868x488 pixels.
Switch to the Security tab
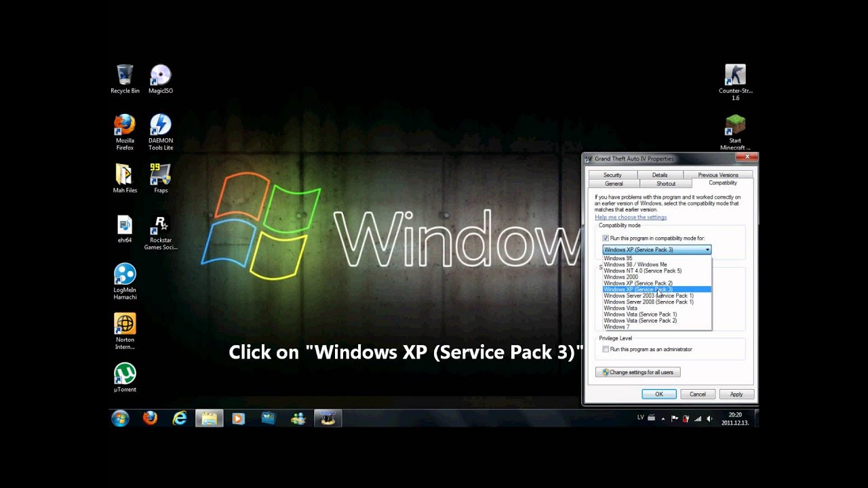(x=612, y=175)
